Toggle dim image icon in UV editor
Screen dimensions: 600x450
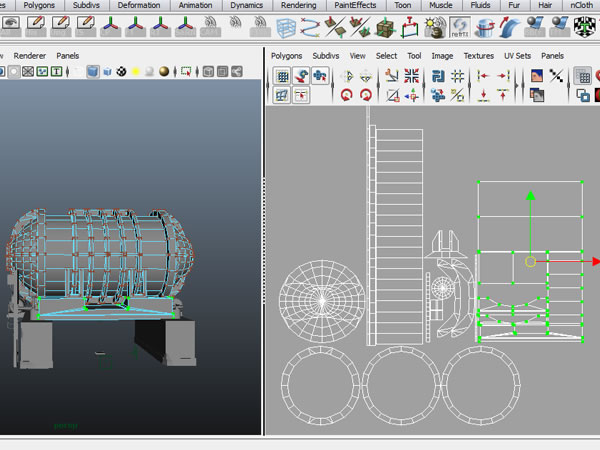click(537, 95)
